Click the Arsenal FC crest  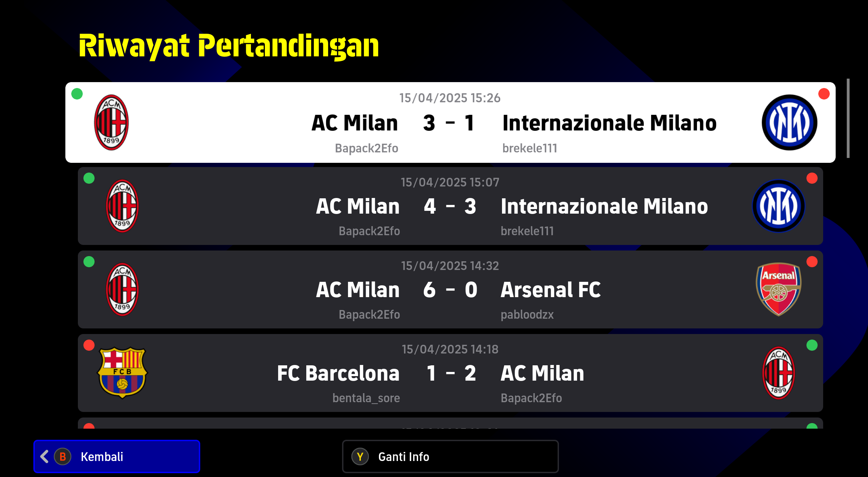[x=779, y=289]
